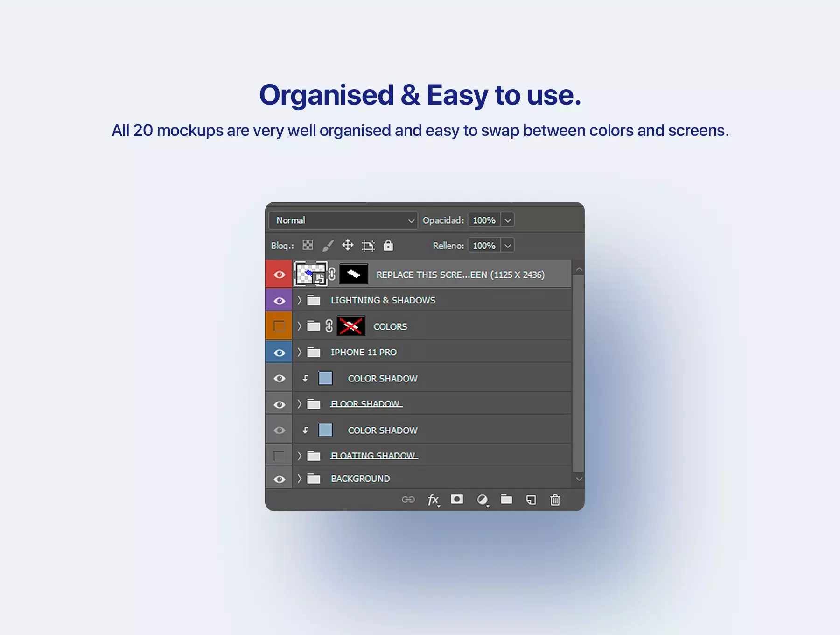Click the Relleno 100% value field
840x635 pixels.
[484, 245]
